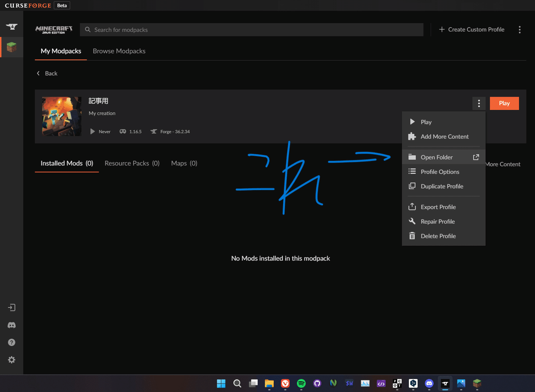The image size is (535, 392).
Task: Click the CurseForge anvil logo in the sidebar
Action: [x=11, y=26]
